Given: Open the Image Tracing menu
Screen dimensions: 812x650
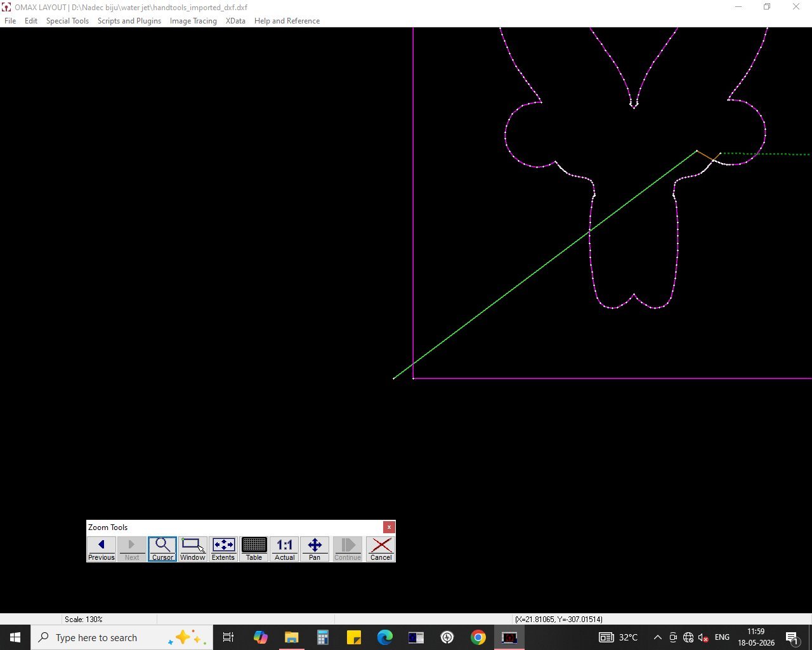Looking at the screenshot, I should point(193,21).
